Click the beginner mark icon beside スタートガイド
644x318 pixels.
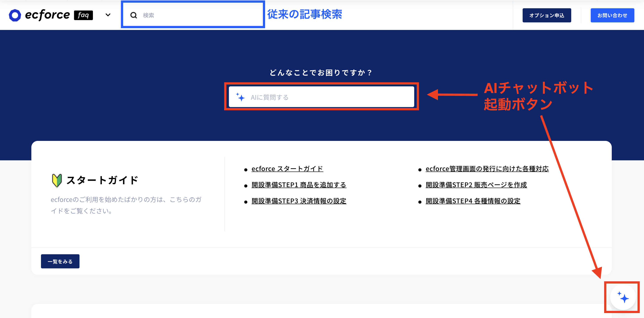(x=57, y=180)
